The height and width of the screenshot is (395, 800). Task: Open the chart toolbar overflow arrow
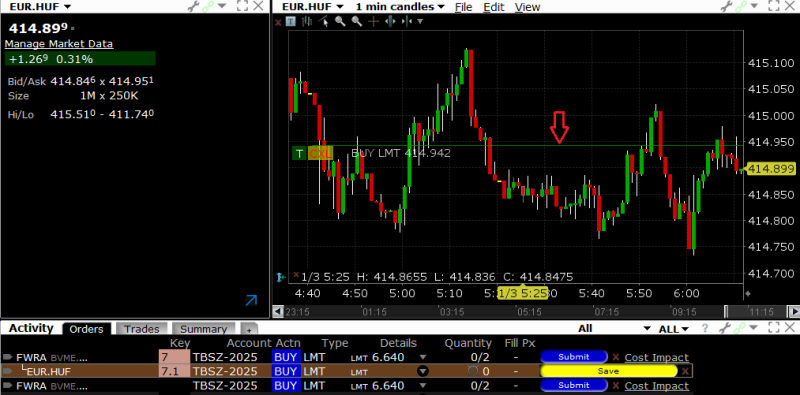(x=420, y=21)
